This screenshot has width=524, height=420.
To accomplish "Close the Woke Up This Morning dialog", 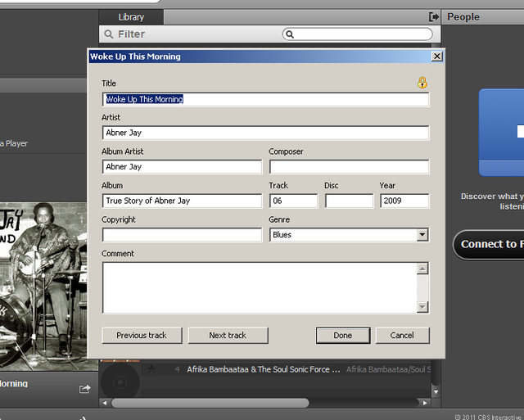I will (x=436, y=56).
